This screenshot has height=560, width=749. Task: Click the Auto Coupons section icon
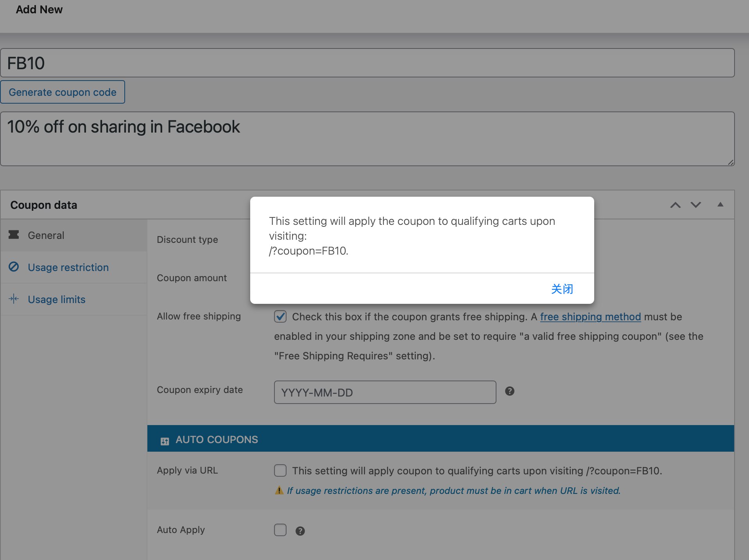click(x=165, y=441)
